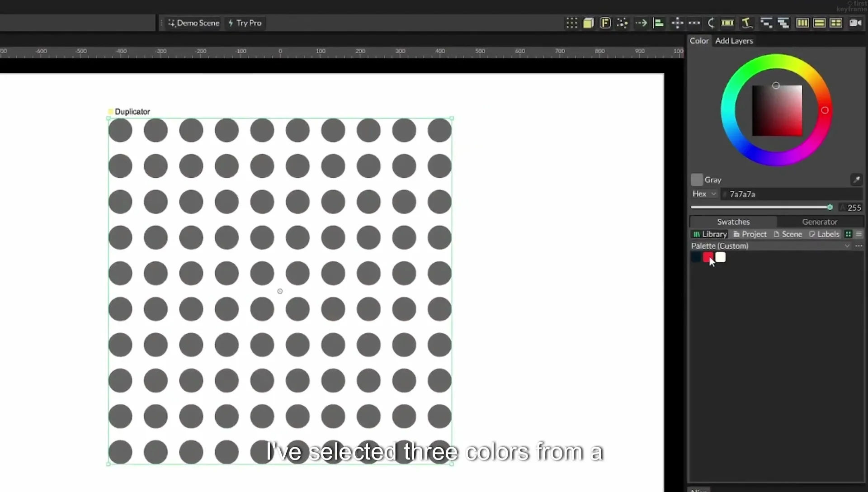
Task: Show Labels swatches
Action: 824,234
